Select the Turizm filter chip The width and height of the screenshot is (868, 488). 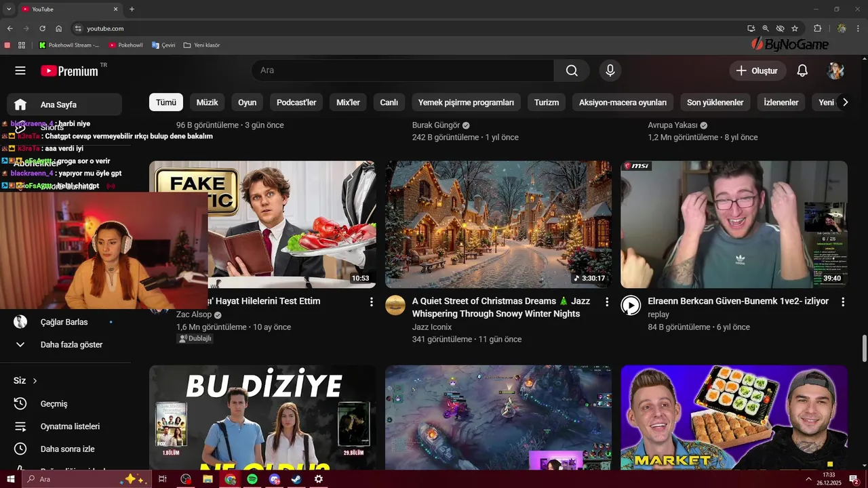(547, 102)
